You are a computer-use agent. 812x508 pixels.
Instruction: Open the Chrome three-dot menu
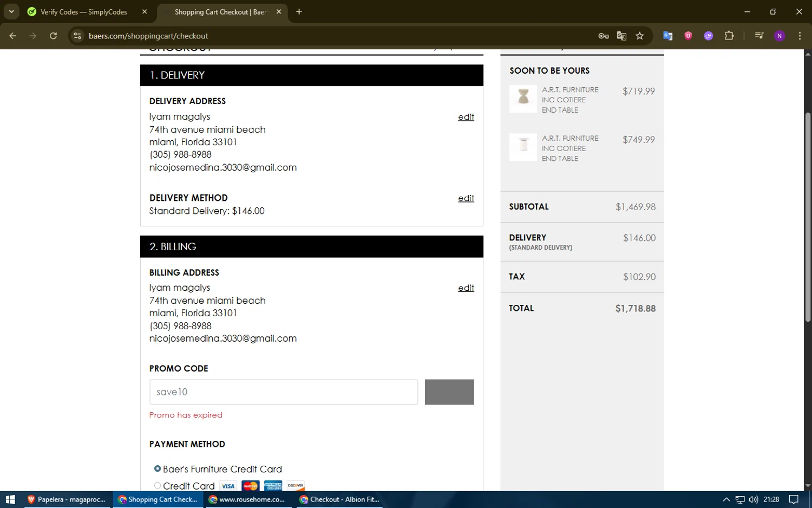tap(800, 36)
